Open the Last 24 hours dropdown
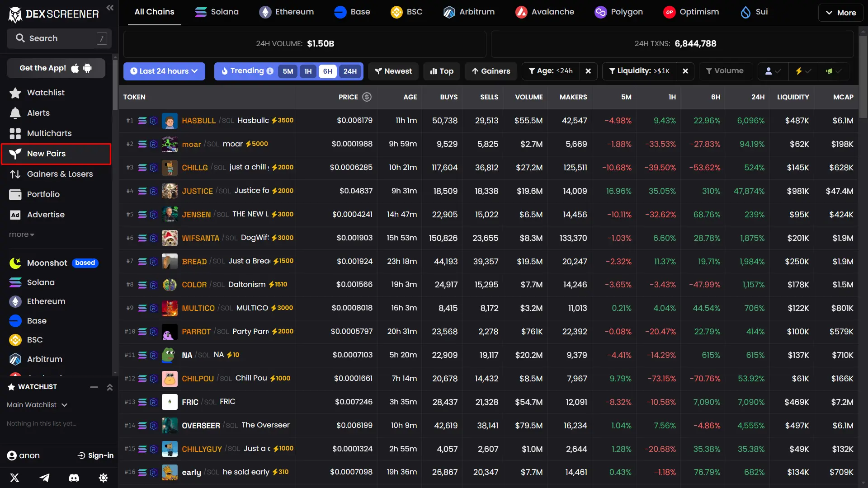The image size is (868, 488). pos(164,71)
